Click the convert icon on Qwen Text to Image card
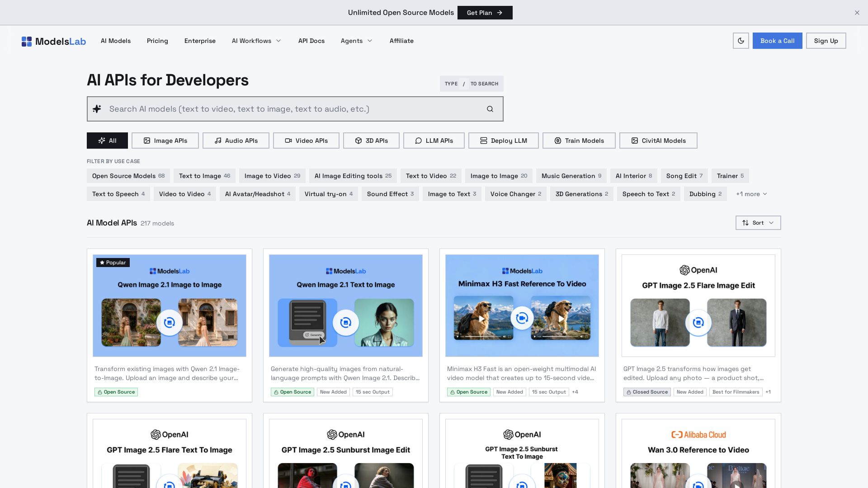 pos(346,323)
